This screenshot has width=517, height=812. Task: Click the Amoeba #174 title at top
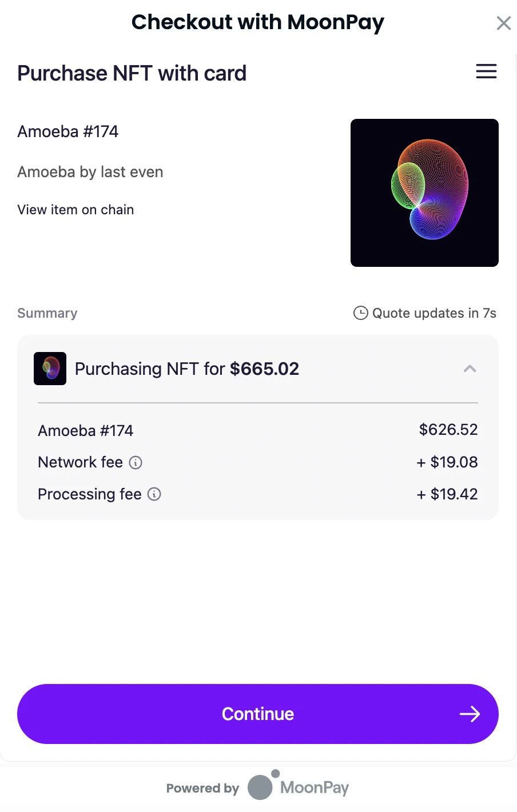coord(68,131)
